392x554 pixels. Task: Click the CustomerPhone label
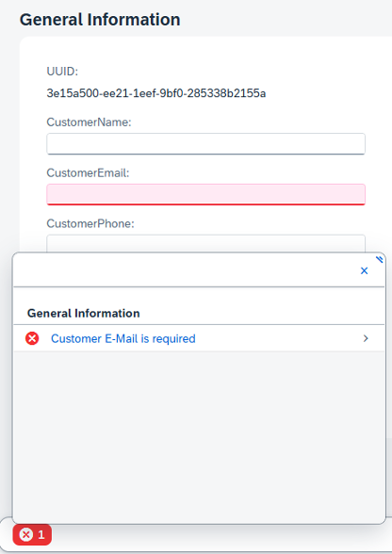pyautogui.click(x=90, y=223)
